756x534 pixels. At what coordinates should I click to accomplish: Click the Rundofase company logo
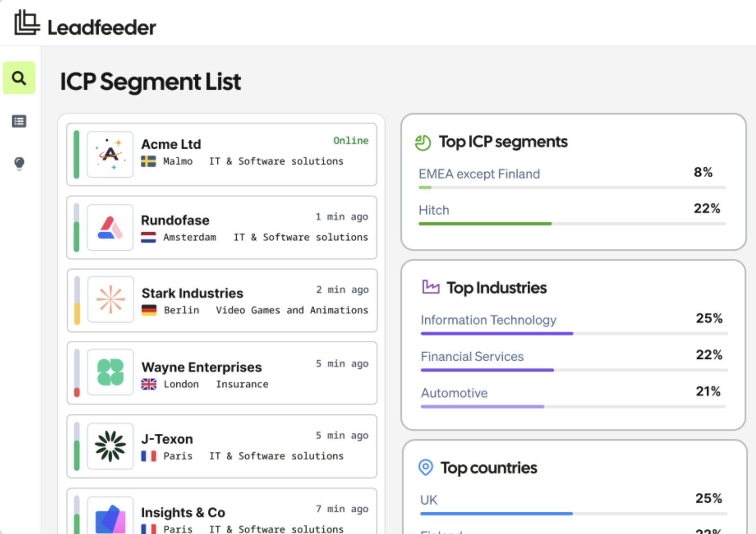[110, 227]
